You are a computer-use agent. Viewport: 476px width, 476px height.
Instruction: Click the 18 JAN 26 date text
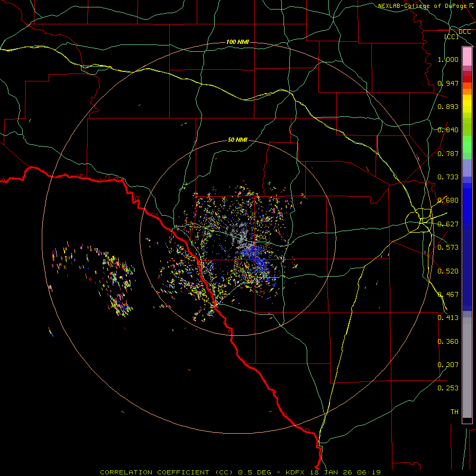[331, 472]
